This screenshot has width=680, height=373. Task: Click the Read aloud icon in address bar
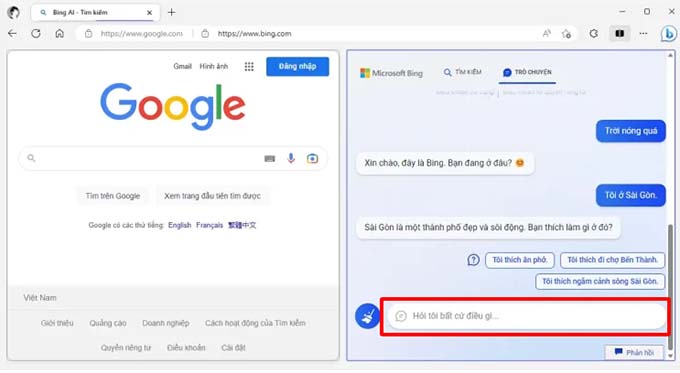coord(546,33)
